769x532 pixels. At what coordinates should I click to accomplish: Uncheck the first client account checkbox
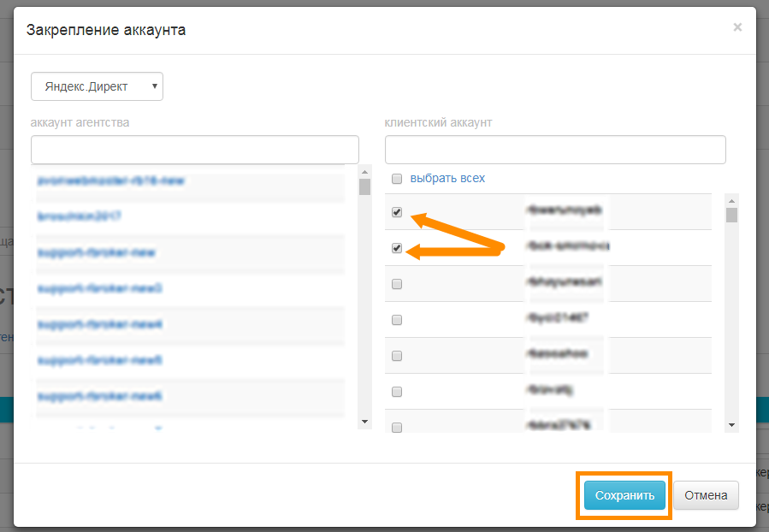(x=397, y=212)
